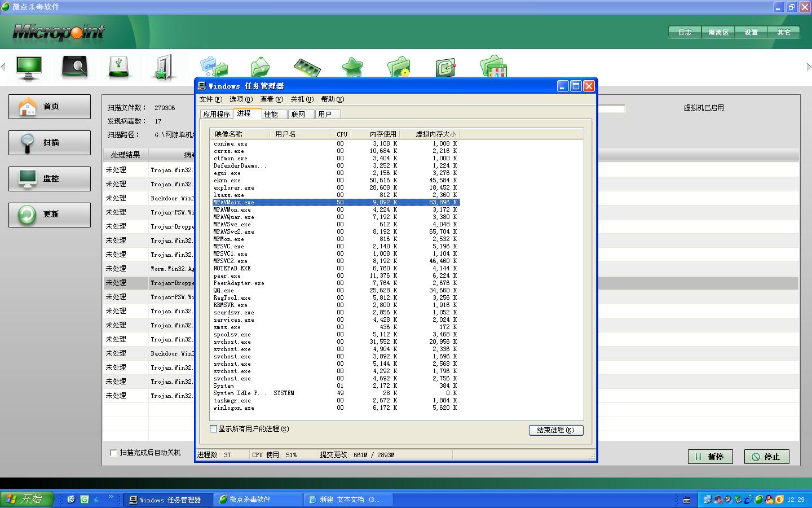Open 扫描 scan section in sidebar
812x508 pixels.
tap(50, 142)
